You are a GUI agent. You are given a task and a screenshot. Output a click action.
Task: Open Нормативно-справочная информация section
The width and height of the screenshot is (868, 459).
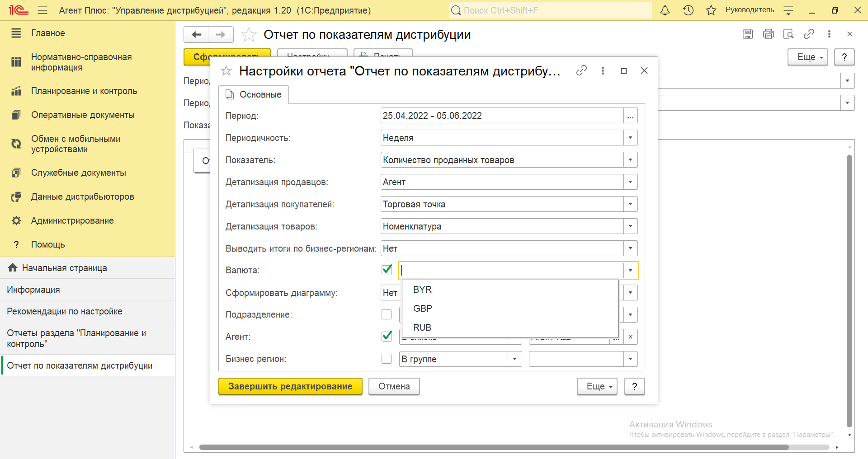point(87,62)
